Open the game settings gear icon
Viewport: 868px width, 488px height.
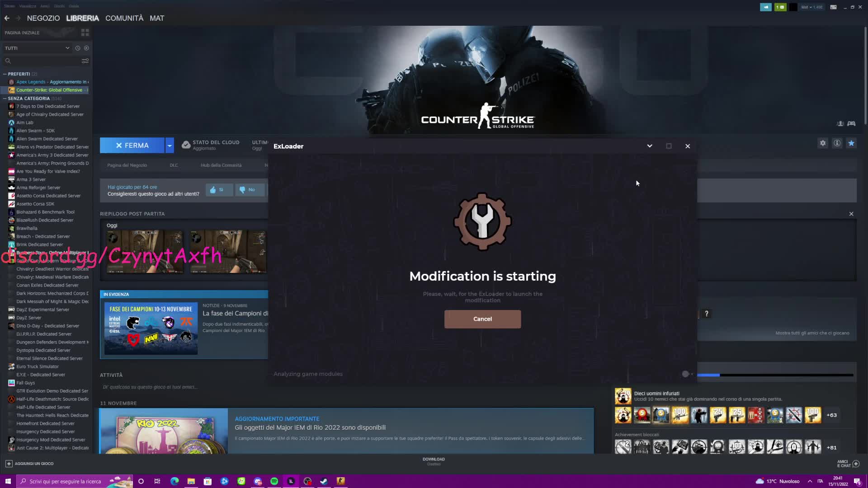(x=823, y=143)
